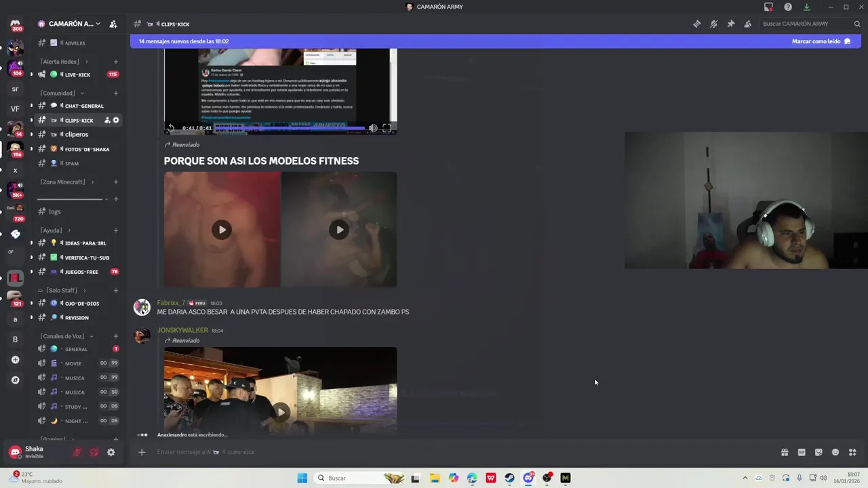Viewport: 868px width, 488px height.
Task: Open the apps launcher icon in the message bar
Action: [x=852, y=452]
